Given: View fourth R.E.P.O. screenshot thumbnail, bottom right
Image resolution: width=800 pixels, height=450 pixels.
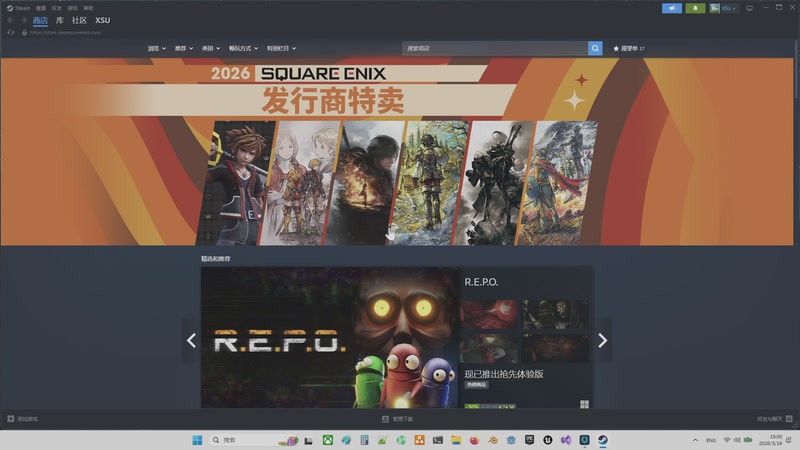Looking at the screenshot, I should click(x=555, y=348).
